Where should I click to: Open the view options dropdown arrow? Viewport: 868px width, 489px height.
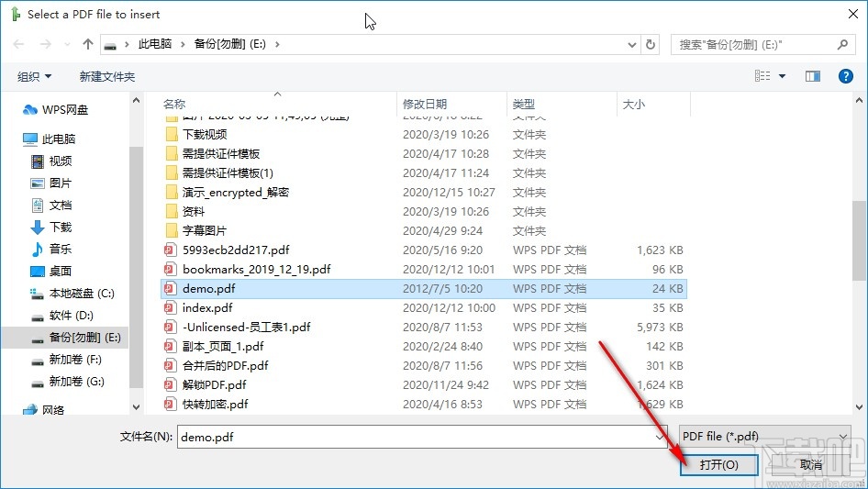pyautogui.click(x=782, y=76)
